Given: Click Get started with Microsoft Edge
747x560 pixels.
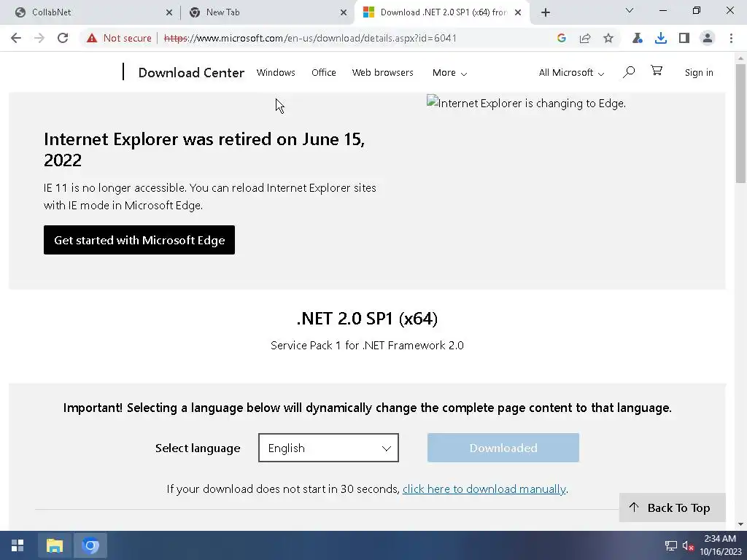Looking at the screenshot, I should tap(139, 240).
